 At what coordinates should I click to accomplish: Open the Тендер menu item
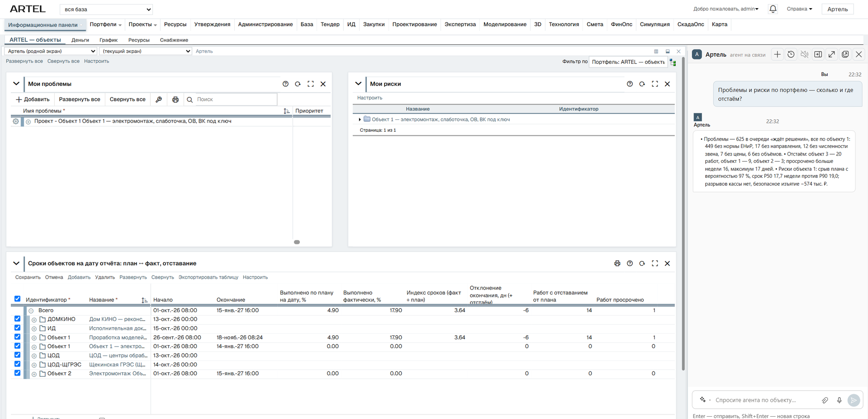tap(330, 24)
